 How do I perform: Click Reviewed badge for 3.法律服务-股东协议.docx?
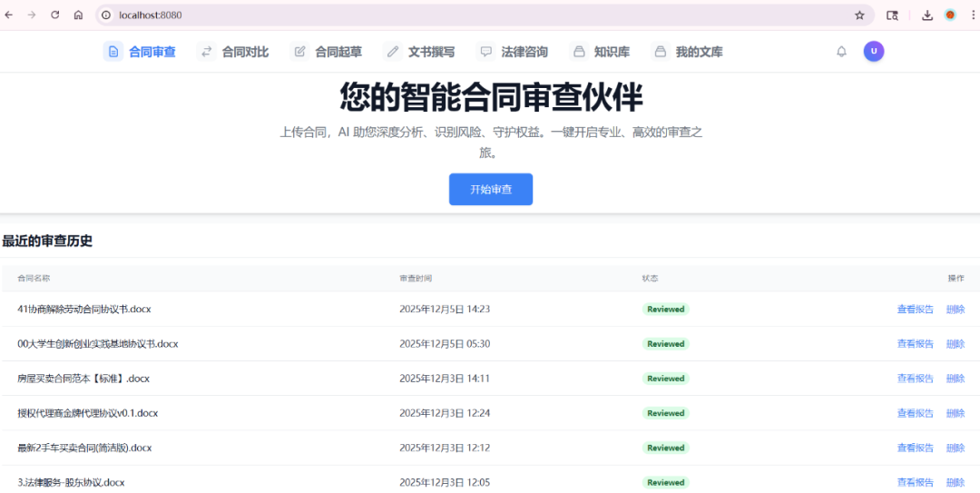666,482
